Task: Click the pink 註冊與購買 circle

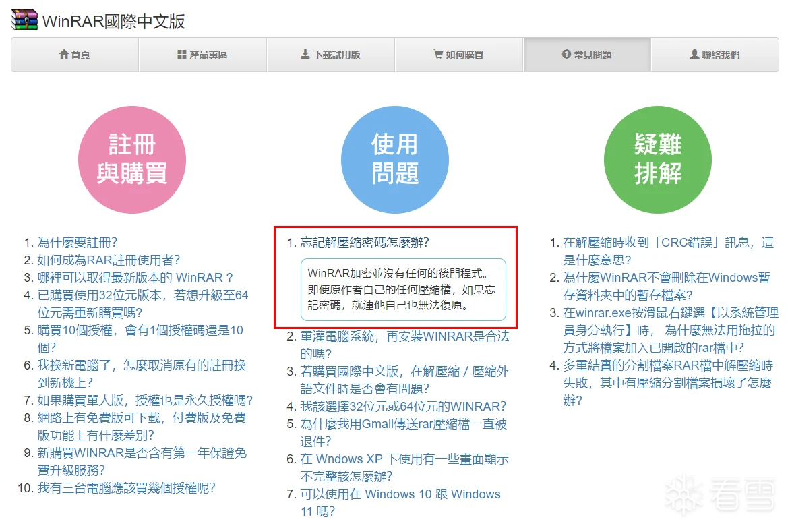Action: (x=132, y=160)
